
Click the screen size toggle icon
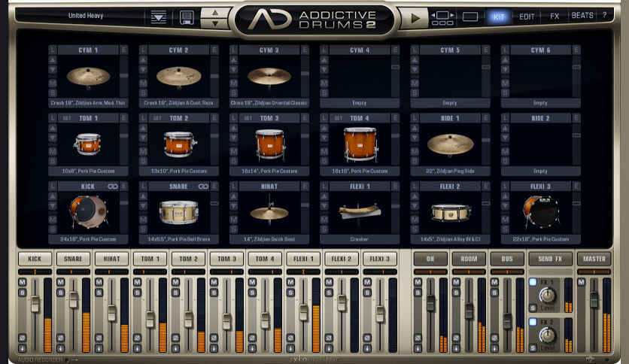[x=470, y=17]
